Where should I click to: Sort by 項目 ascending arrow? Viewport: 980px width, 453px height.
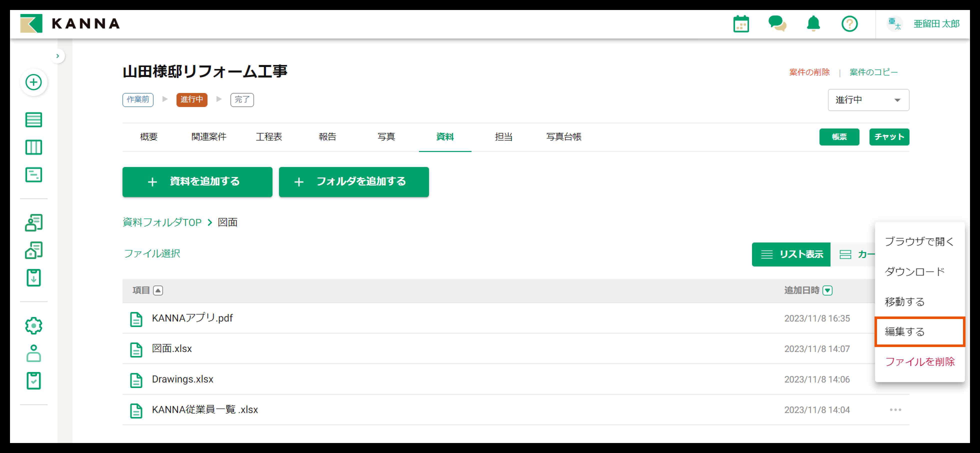click(x=158, y=290)
